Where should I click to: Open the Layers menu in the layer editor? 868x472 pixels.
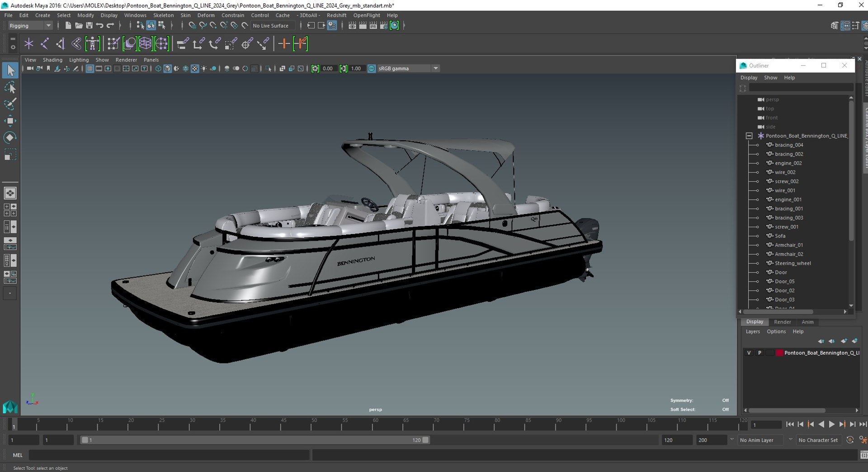pos(753,332)
